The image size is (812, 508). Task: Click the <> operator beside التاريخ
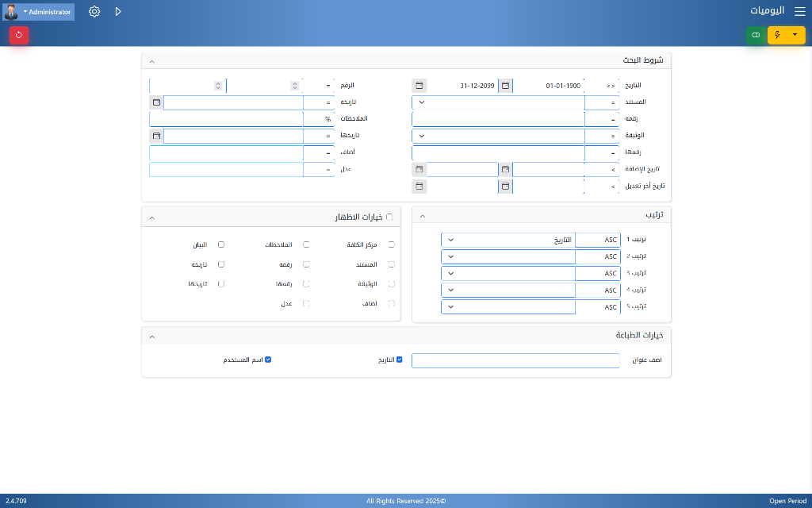pos(611,86)
